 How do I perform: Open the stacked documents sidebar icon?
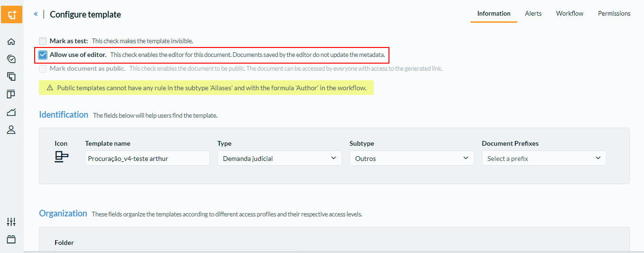click(11, 76)
